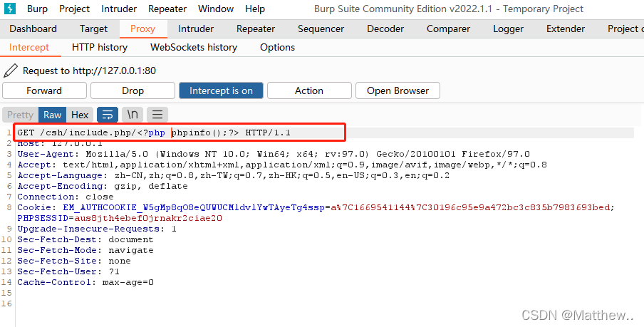Open the Action dropdown button
The image size is (644, 327).
309,90
